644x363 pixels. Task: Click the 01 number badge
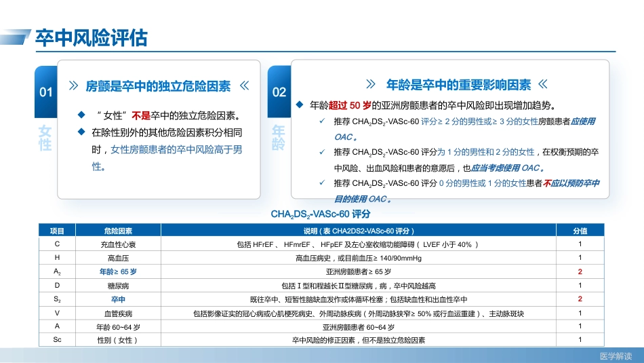click(45, 92)
